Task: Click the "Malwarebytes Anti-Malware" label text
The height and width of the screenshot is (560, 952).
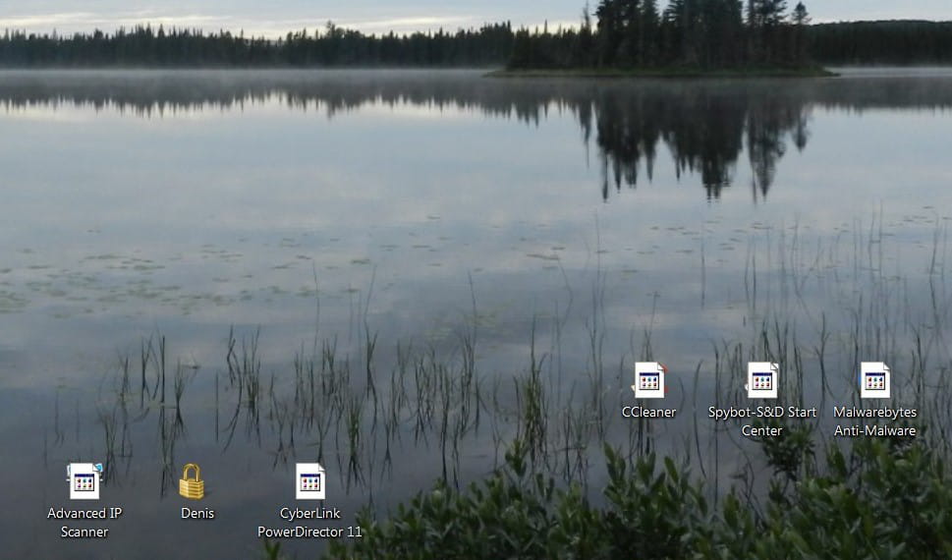Action: pos(875,420)
